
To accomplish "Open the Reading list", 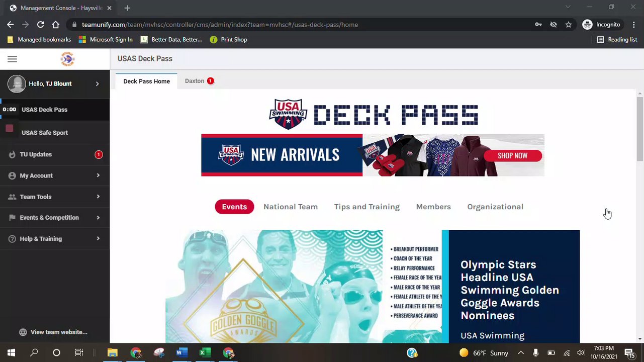I will pos(617,40).
